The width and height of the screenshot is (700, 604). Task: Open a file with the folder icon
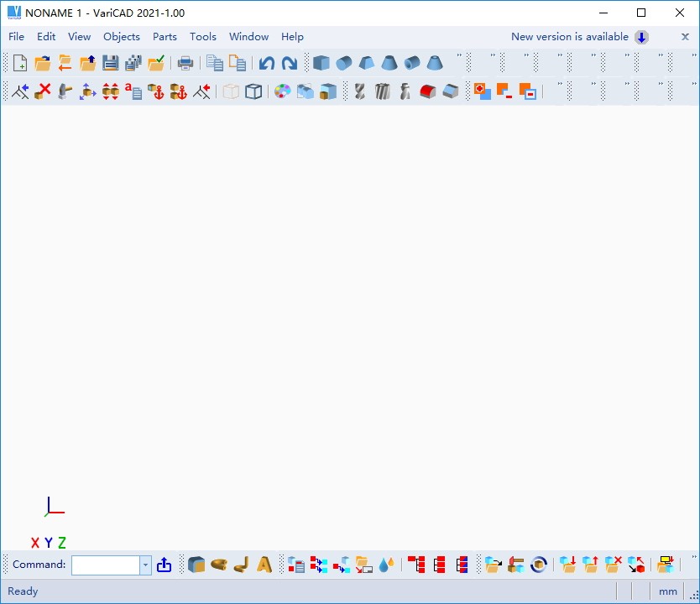pos(43,64)
